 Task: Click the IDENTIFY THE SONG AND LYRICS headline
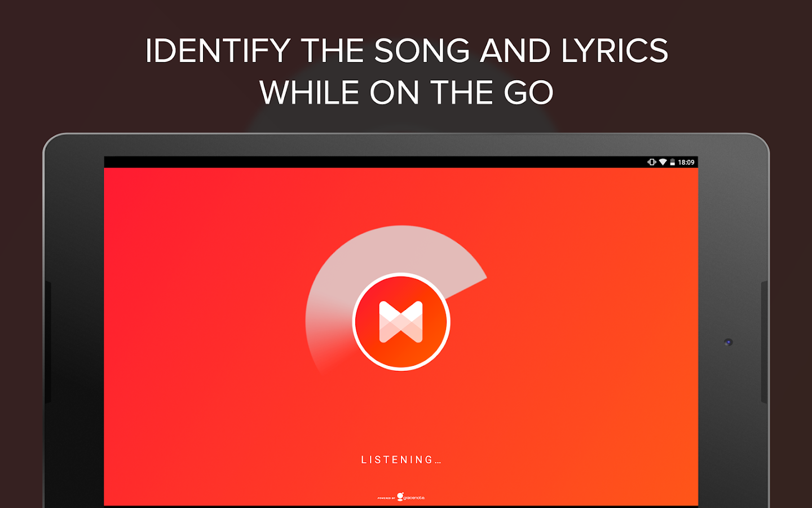pos(407,51)
